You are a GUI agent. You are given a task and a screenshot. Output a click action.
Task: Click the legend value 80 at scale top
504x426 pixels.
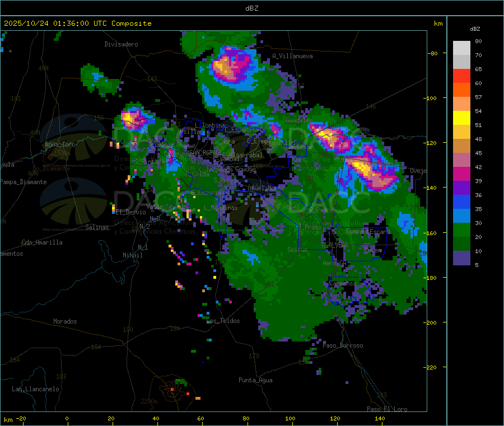pos(478,41)
